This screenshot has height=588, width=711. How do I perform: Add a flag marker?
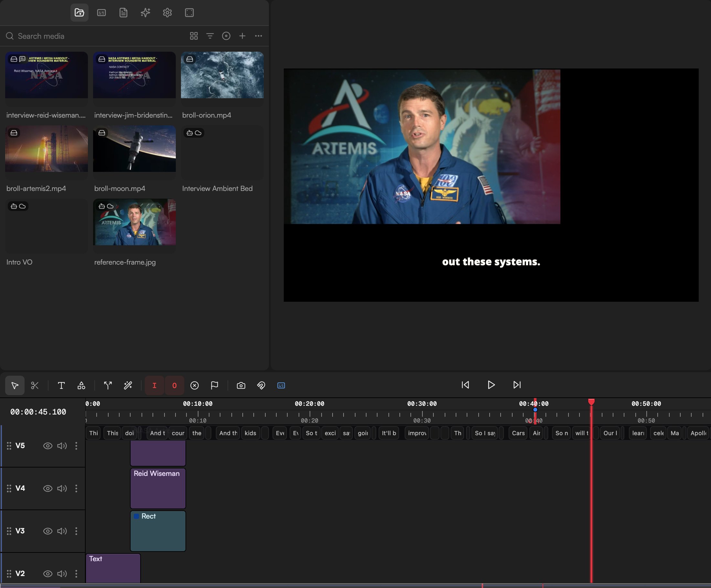(x=214, y=385)
